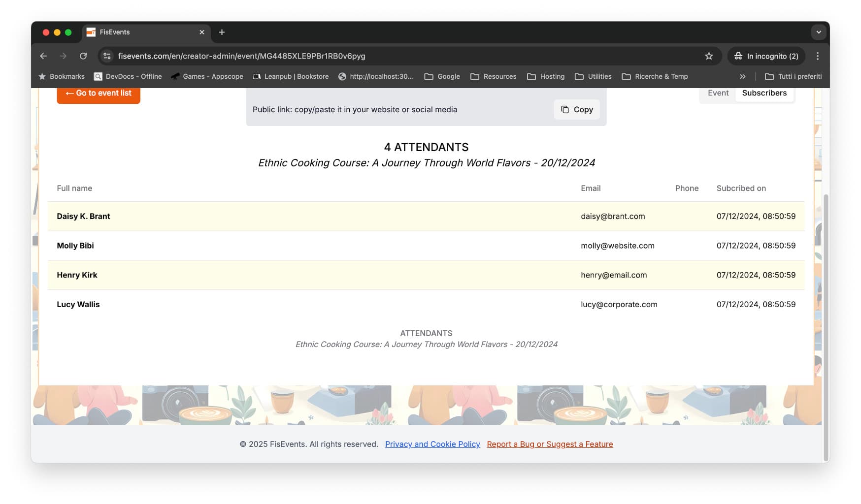Open a new browser tab
This screenshot has height=504, width=861.
coord(222,32)
